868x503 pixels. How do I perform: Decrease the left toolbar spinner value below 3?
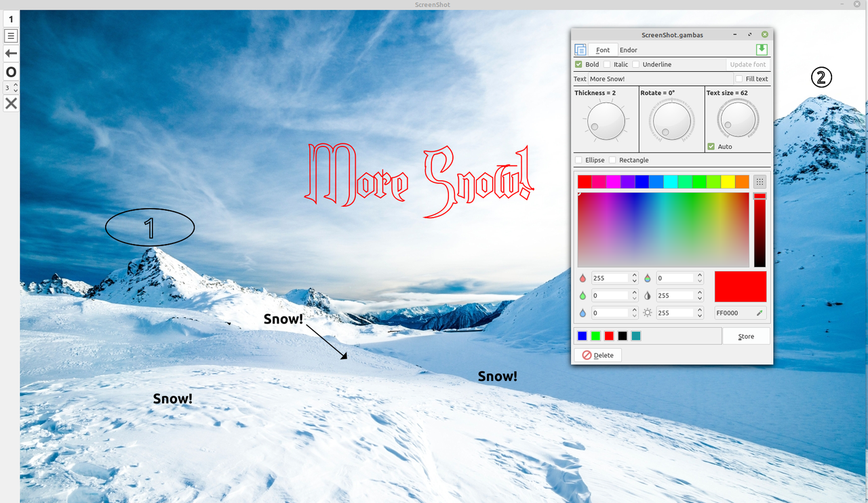[16, 90]
